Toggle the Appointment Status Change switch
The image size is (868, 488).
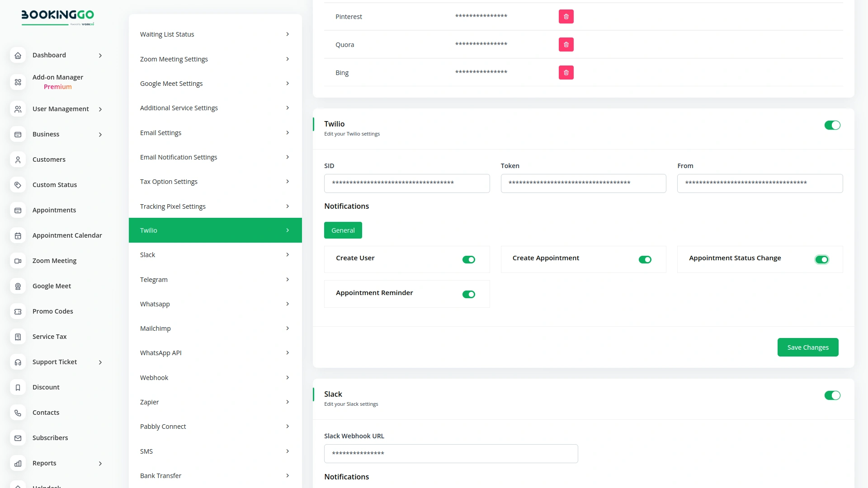click(822, 259)
